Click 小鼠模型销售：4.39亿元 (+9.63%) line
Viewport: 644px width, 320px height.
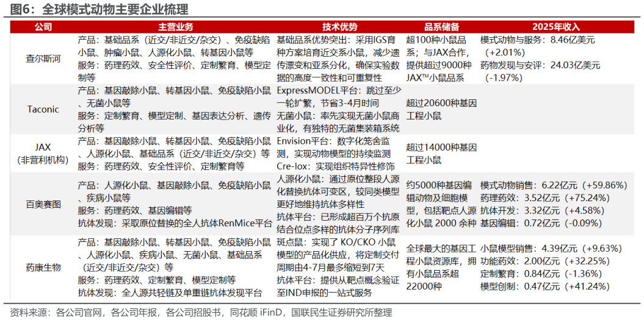pos(551,249)
